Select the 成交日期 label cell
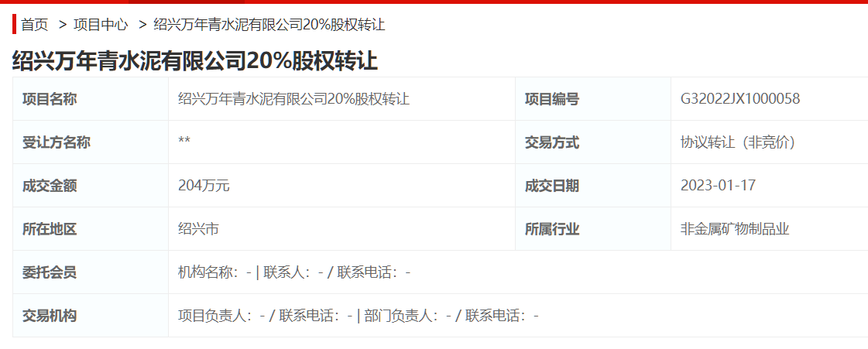Image resolution: width=868 pixels, height=349 pixels. (552, 186)
